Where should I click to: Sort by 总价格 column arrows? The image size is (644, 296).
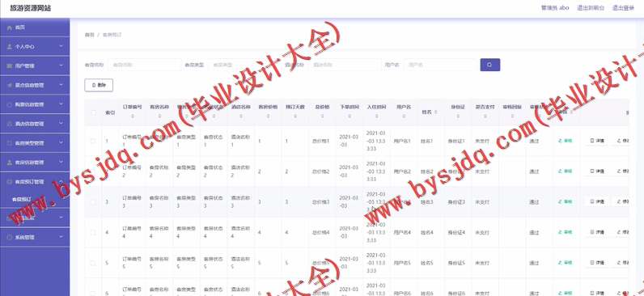(322, 116)
